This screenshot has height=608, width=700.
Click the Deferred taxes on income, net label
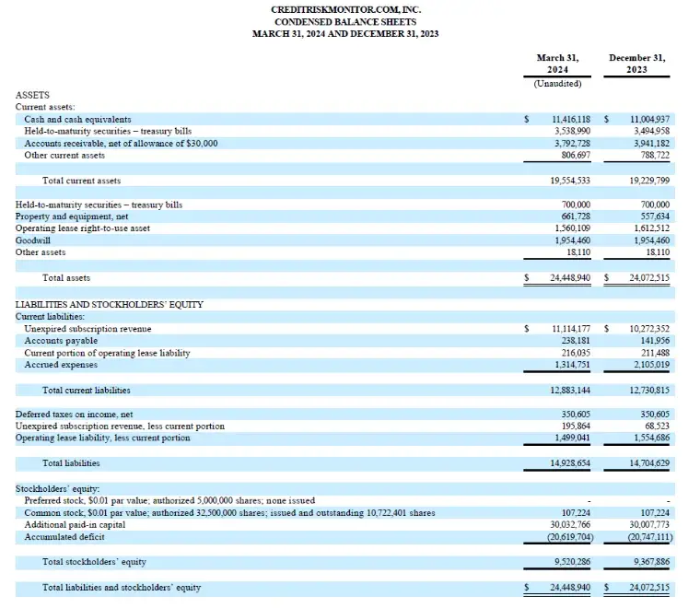[x=74, y=415]
